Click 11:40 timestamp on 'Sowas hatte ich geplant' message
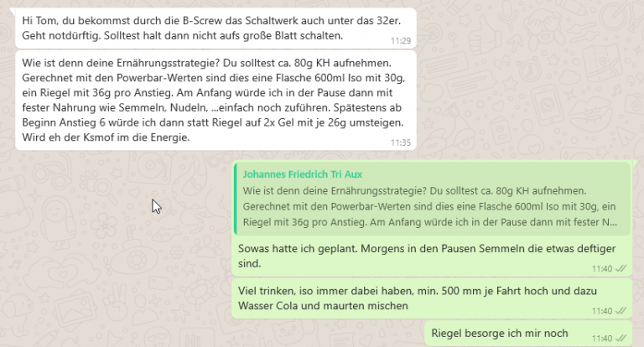 [602, 269]
